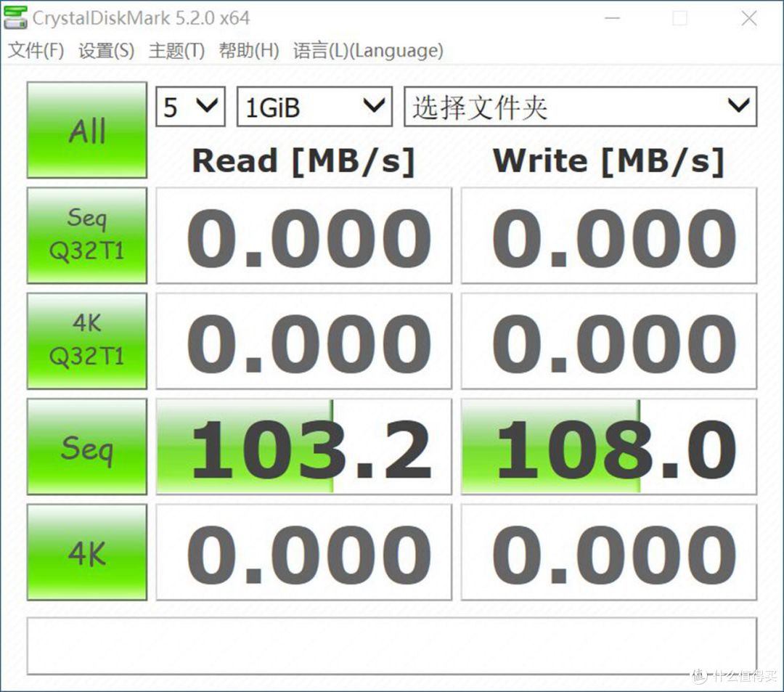This screenshot has width=784, height=692.
Task: Click the 4K Q32T1 read value 0.000
Action: 304,341
